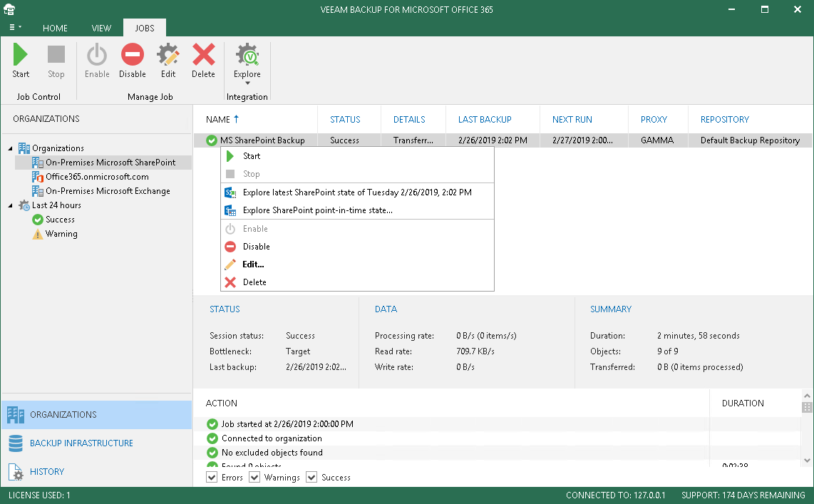The height and width of the screenshot is (504, 814).
Task: Click the SharePoint latest-state icon in context menu
Action: [230, 192]
